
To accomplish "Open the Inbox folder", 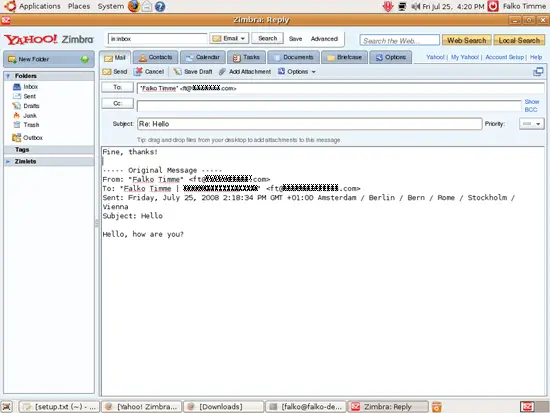I will 25,86.
